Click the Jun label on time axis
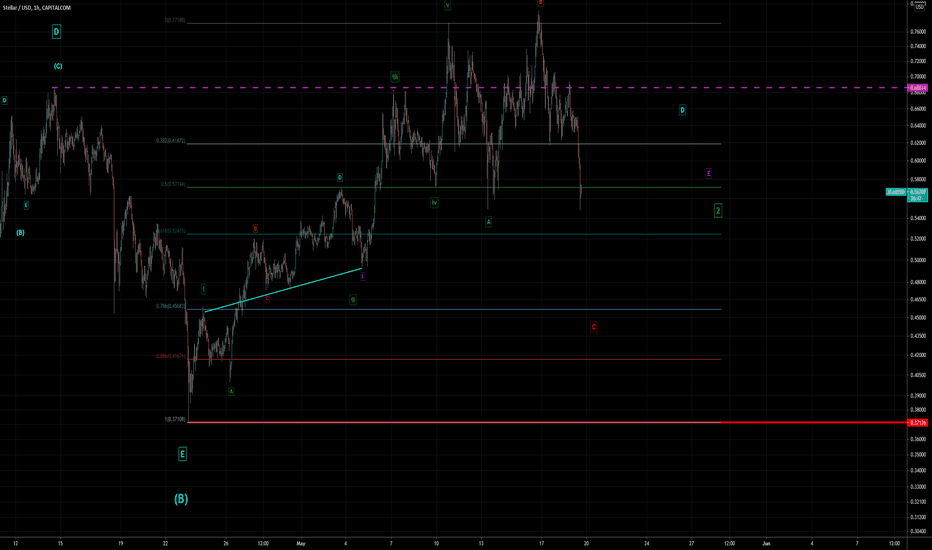Image resolution: width=932 pixels, height=550 pixels. pyautogui.click(x=767, y=543)
